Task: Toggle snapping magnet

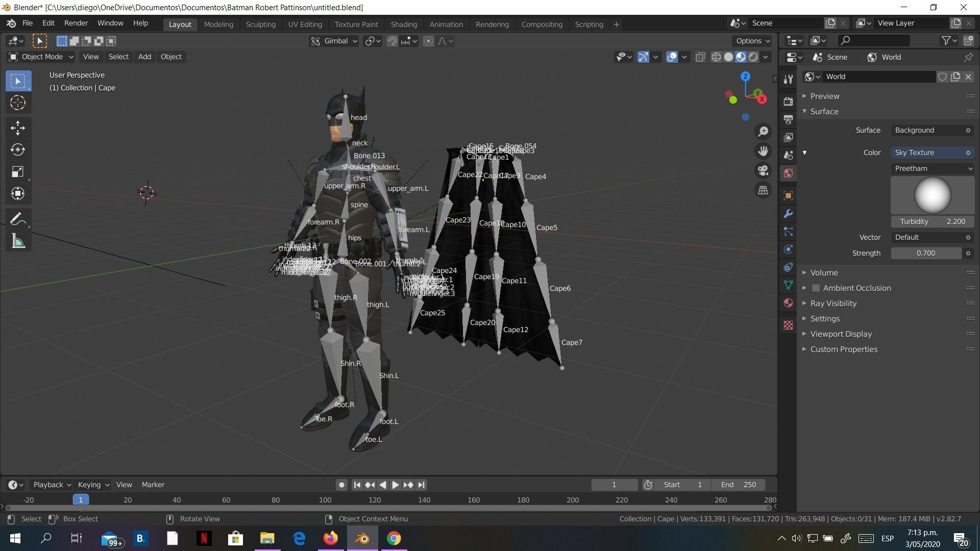Action: click(392, 41)
